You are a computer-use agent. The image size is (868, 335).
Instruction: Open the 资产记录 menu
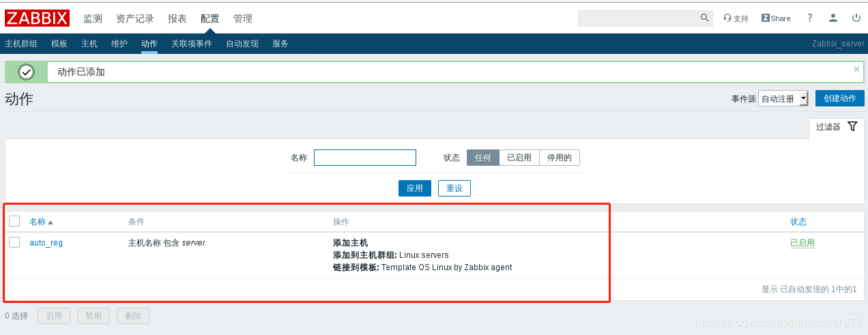point(135,18)
